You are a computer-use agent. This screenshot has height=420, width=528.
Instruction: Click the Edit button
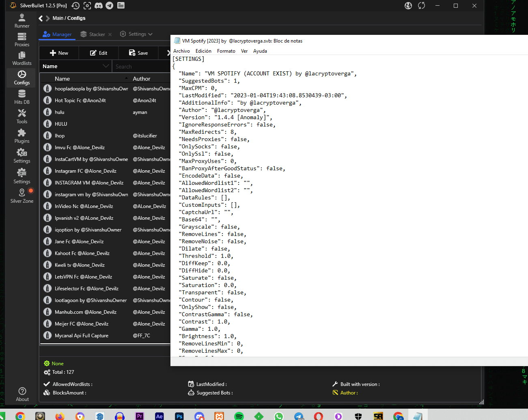[x=99, y=53]
